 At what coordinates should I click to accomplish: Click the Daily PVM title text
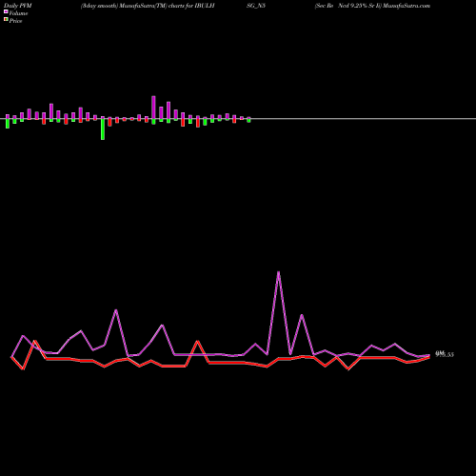(18, 6)
